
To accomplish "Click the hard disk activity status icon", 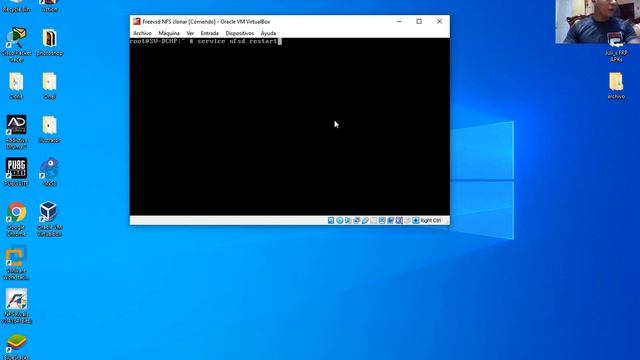I will [x=331, y=220].
